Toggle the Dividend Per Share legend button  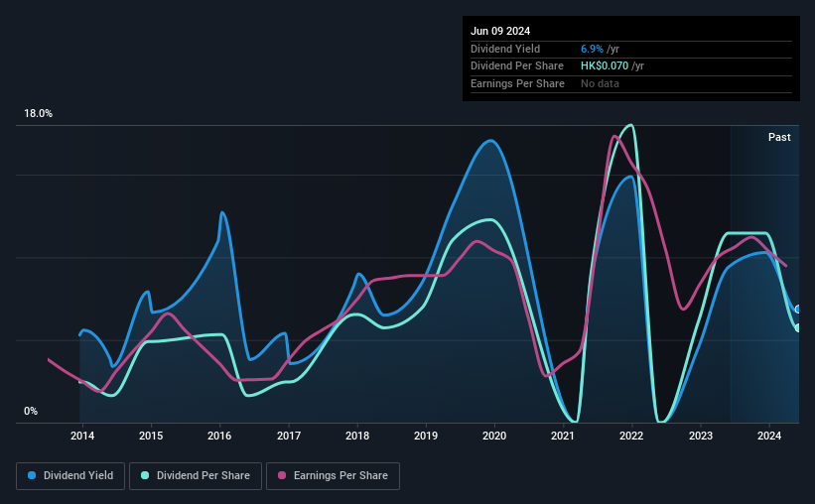point(196,476)
